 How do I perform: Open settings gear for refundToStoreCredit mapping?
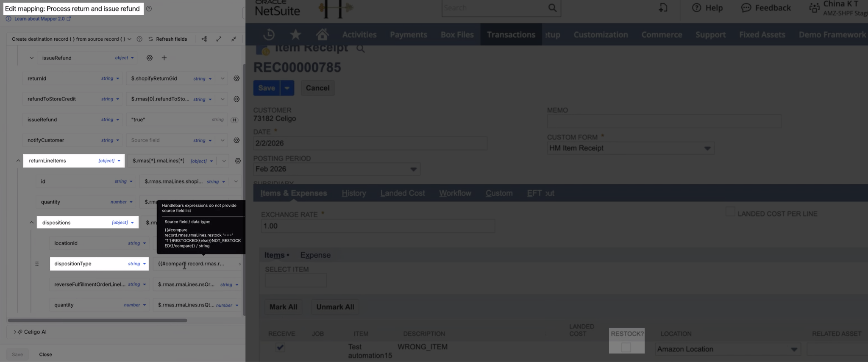click(236, 99)
